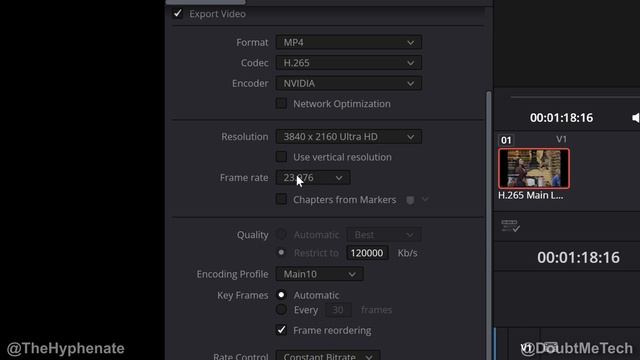Toggle the Frame reordering checkbox
This screenshot has height=360, width=640.
tap(281, 330)
